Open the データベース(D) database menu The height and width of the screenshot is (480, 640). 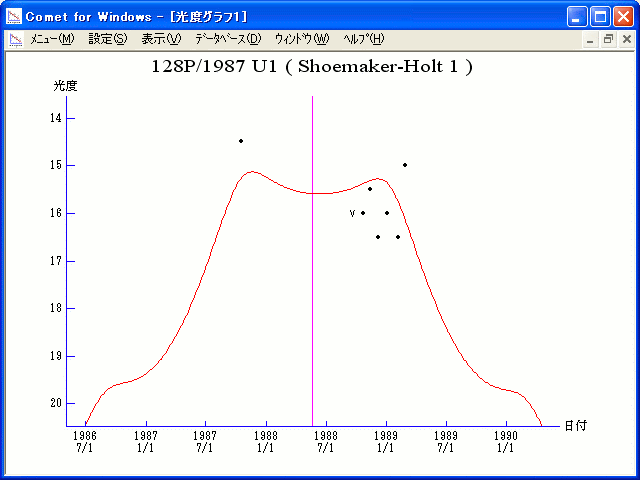pos(227,39)
